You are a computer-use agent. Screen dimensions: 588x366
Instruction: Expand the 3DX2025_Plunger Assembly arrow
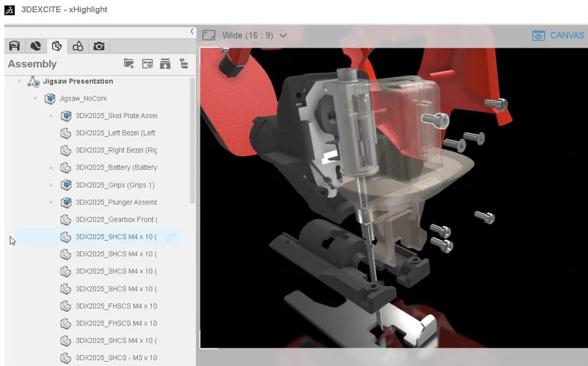(51, 203)
